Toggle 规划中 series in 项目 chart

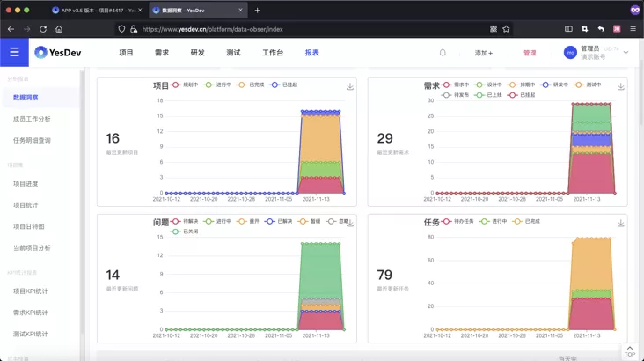pos(185,85)
